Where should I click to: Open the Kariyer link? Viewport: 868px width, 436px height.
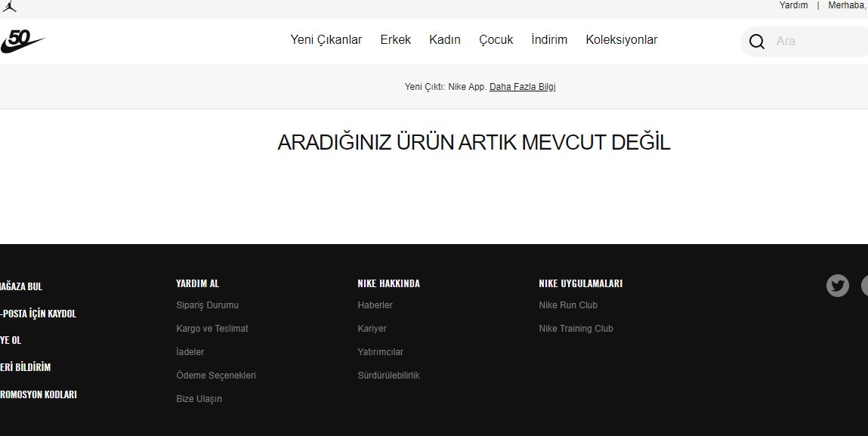point(372,329)
